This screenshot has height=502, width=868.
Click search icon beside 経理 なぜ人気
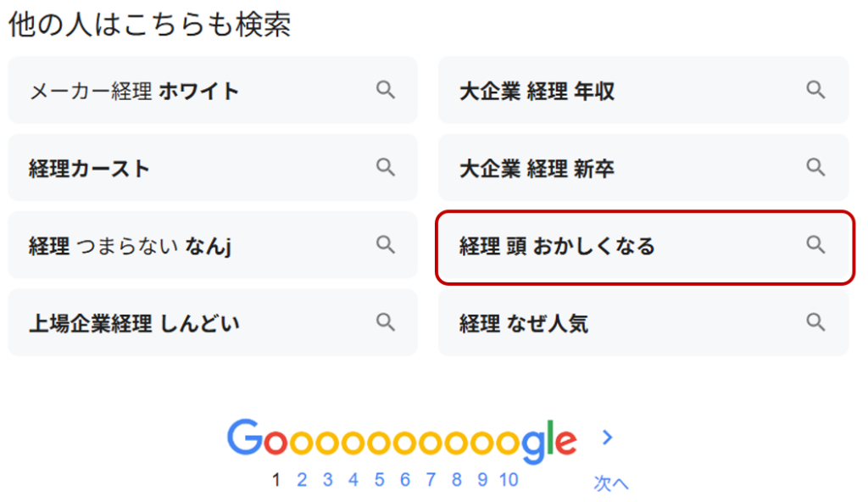coord(815,322)
